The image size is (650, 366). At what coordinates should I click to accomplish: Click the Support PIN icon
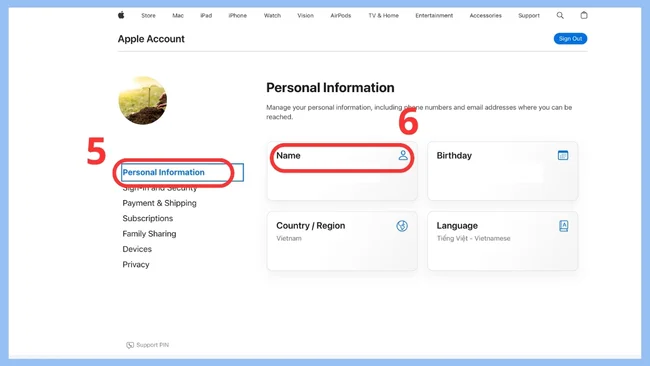(x=130, y=345)
